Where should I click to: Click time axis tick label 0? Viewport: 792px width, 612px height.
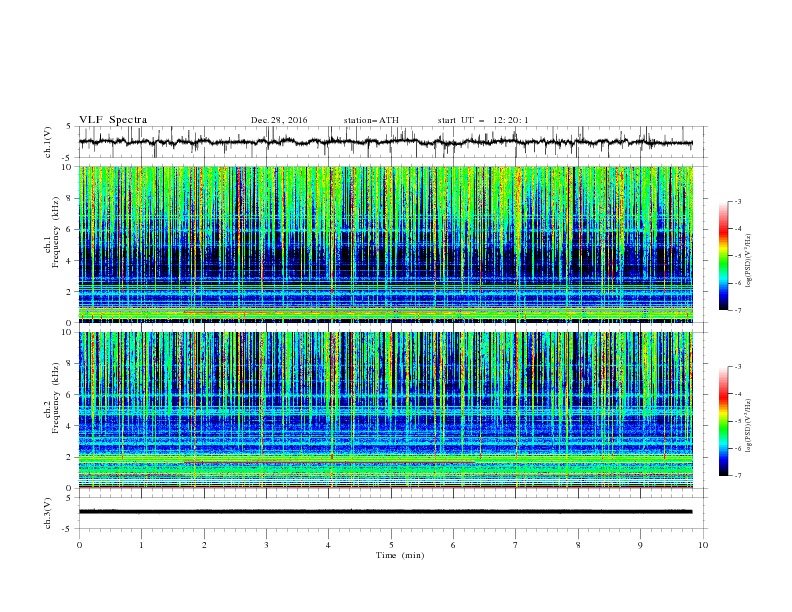pos(79,545)
